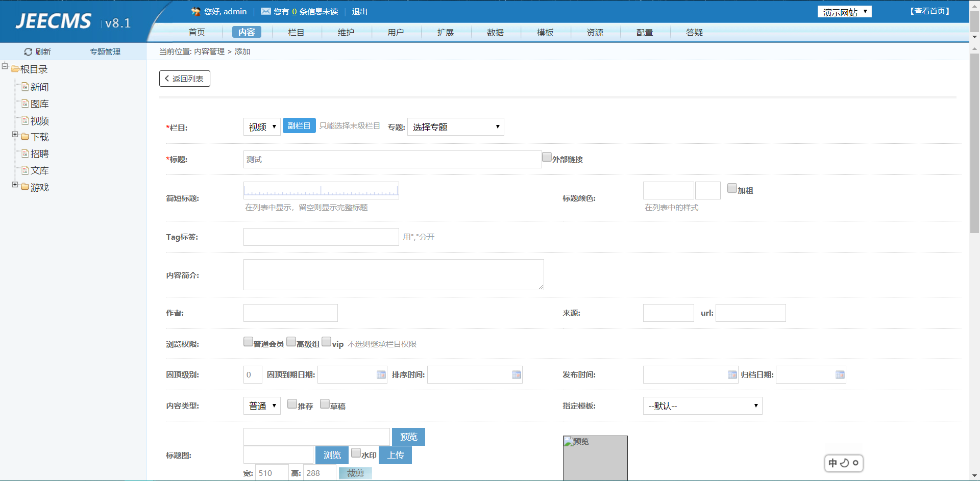Open the 模板 navigation tab
The image size is (980, 481).
click(x=545, y=32)
